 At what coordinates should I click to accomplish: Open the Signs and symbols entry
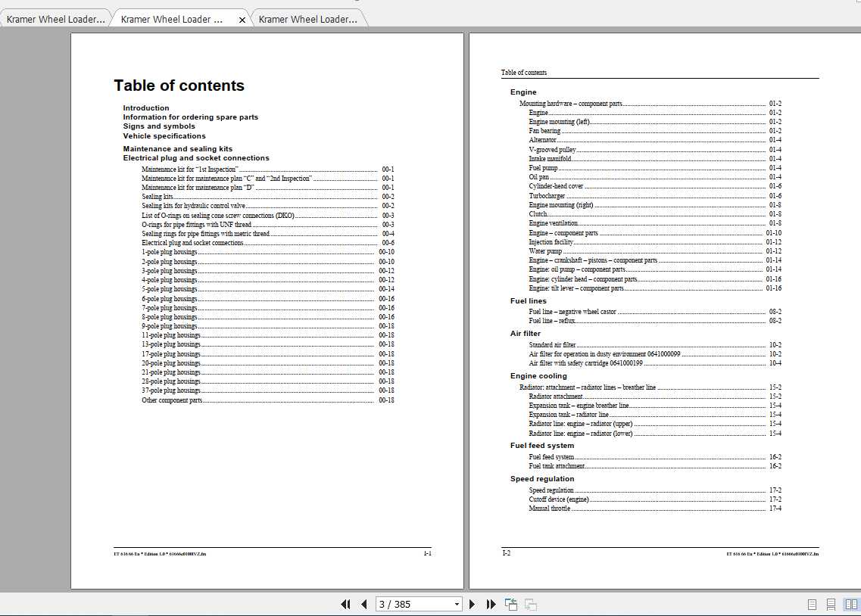[159, 126]
